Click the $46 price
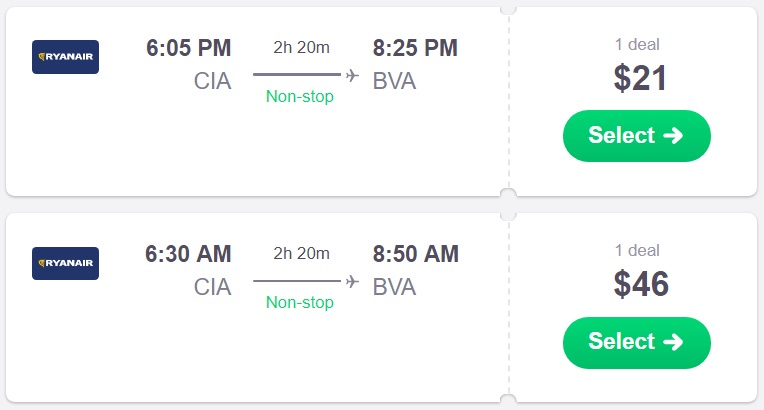This screenshot has height=410, width=764. (641, 285)
